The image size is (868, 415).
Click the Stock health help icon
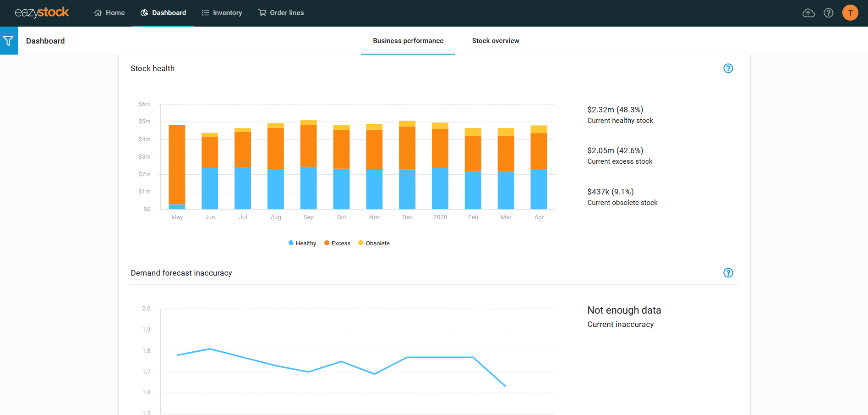click(x=728, y=68)
